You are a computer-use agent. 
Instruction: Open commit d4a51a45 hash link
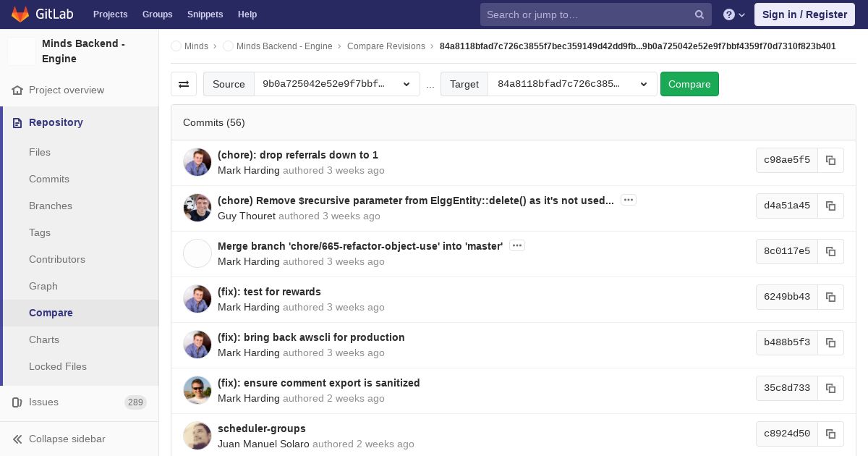click(x=787, y=206)
